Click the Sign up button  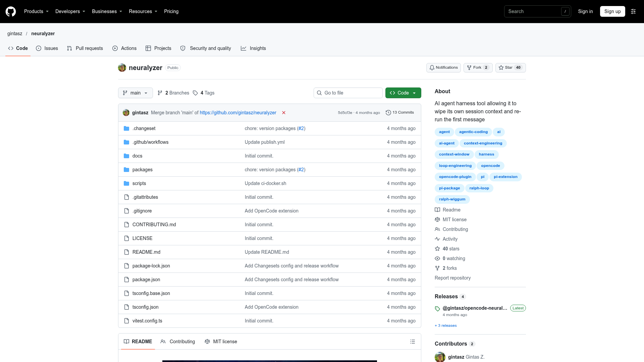coord(612,11)
